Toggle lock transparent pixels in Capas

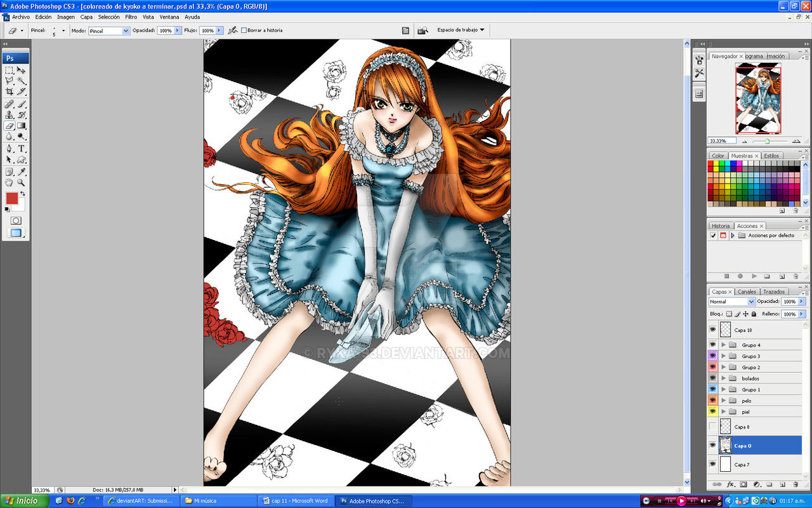[x=729, y=314]
